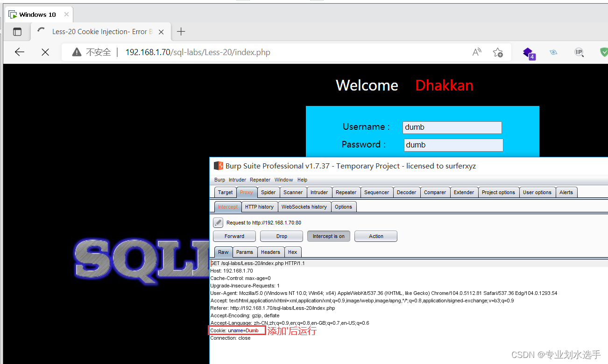
Task: Click the Password input field
Action: 453,145
